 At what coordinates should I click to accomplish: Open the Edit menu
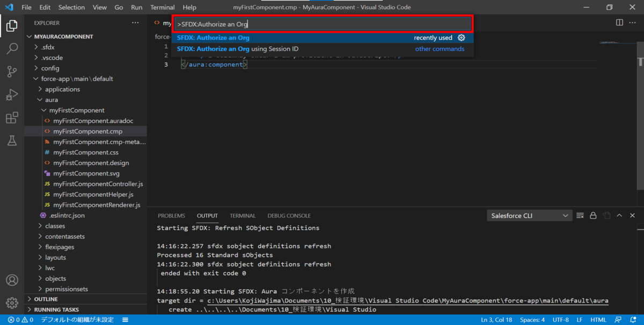click(x=45, y=8)
